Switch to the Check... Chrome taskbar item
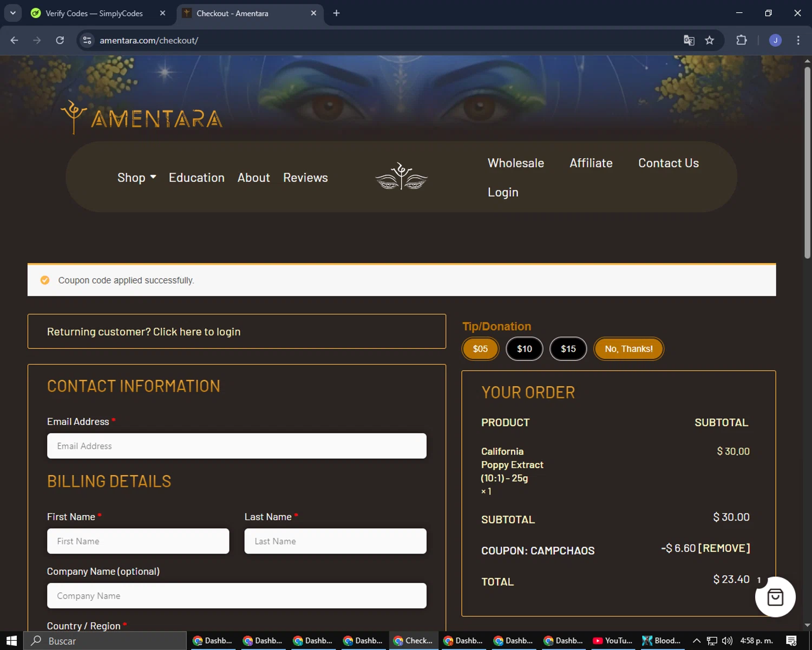 click(x=412, y=641)
